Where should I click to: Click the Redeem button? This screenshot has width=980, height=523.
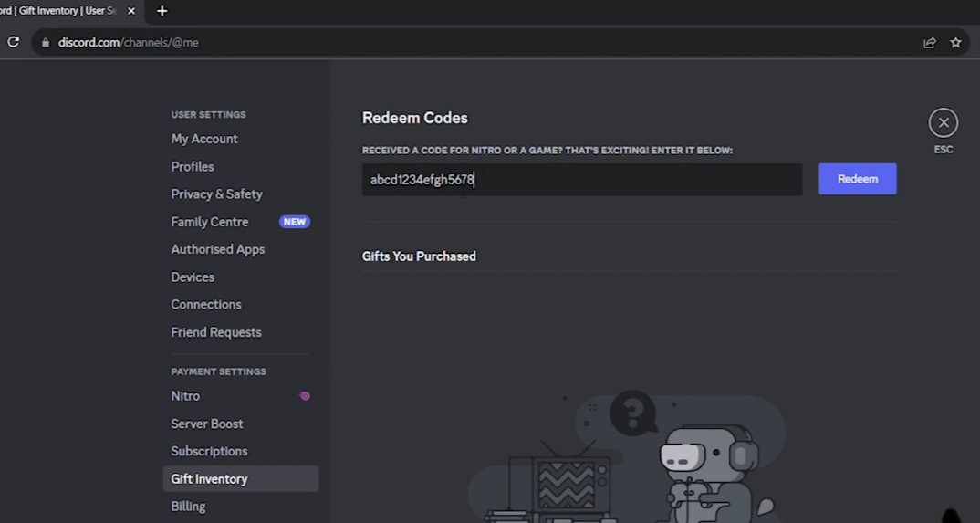(858, 179)
